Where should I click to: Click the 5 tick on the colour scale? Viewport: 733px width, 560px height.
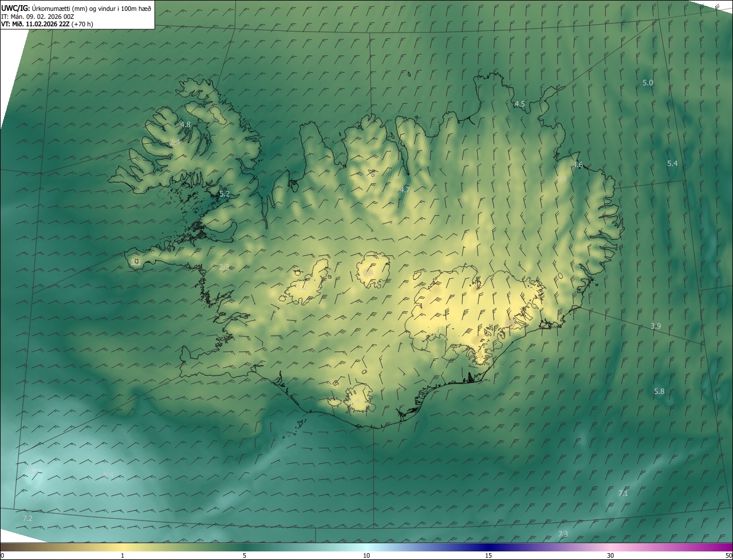pyautogui.click(x=245, y=555)
